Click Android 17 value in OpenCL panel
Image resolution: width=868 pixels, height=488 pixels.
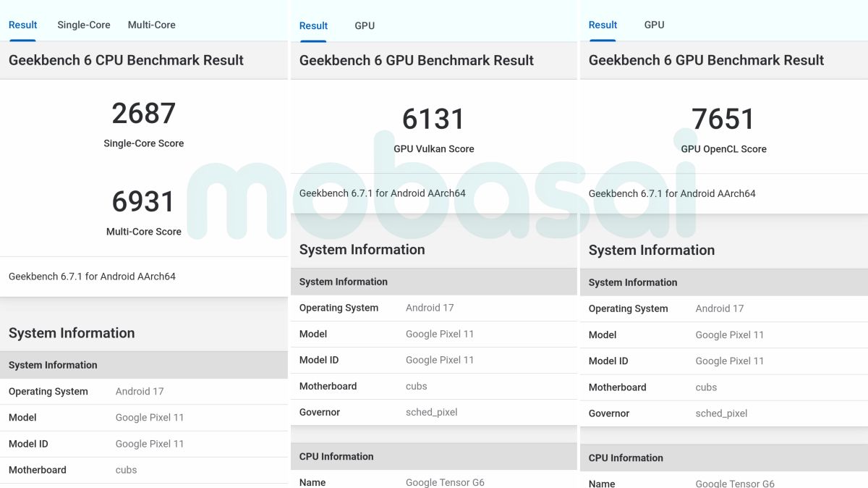pyautogui.click(x=720, y=308)
